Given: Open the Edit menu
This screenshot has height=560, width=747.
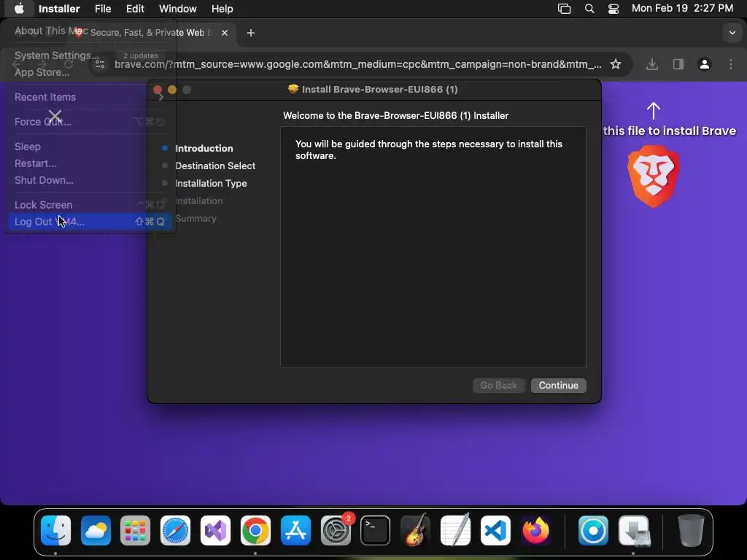Looking at the screenshot, I should (135, 9).
